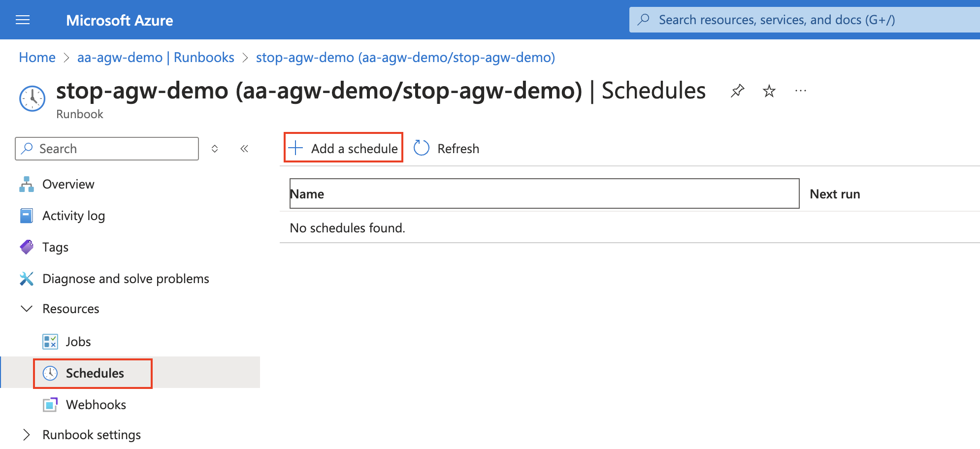Focus the global search resources box

click(x=805, y=20)
